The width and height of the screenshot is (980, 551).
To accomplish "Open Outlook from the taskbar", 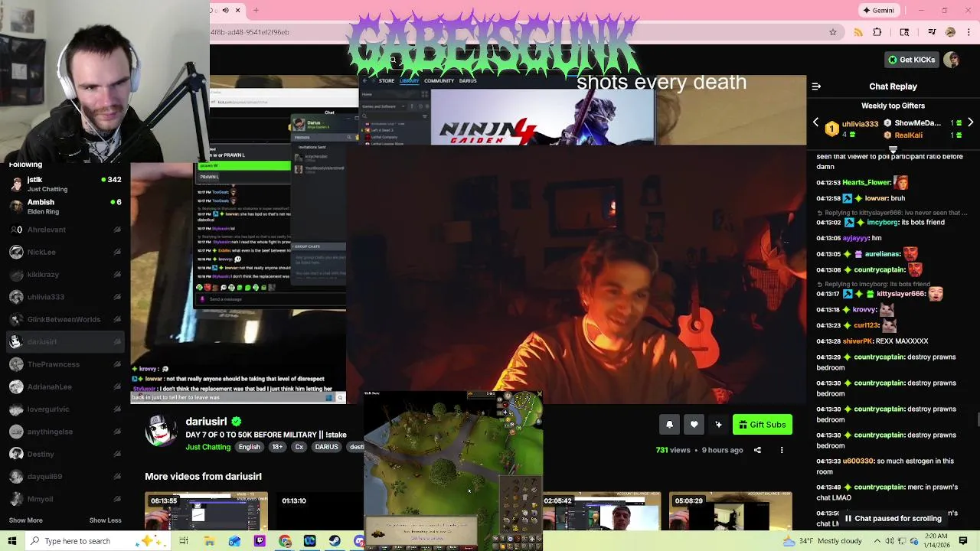I will pos(234,541).
